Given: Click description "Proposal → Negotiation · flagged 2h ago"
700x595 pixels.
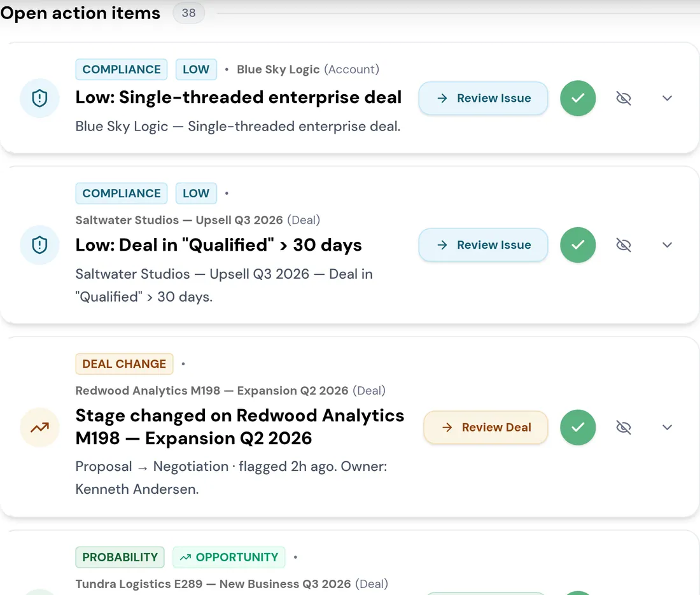Looking at the screenshot, I should click(206, 466).
